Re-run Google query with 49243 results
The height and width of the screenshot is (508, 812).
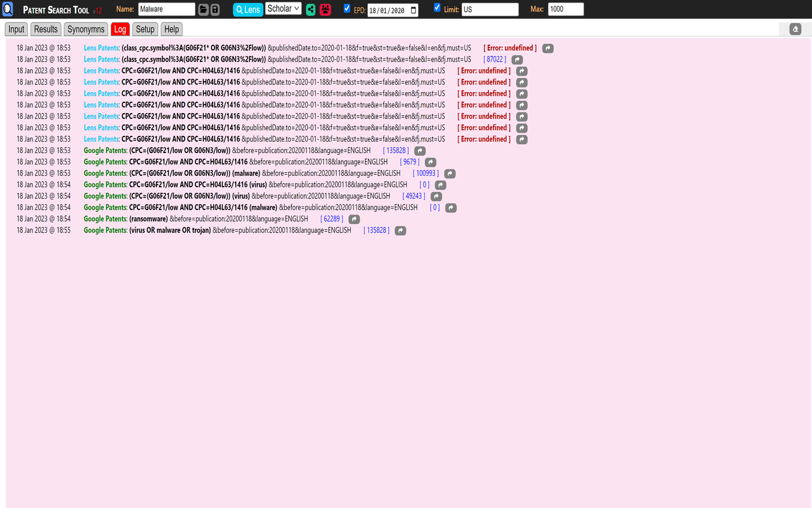click(x=436, y=197)
